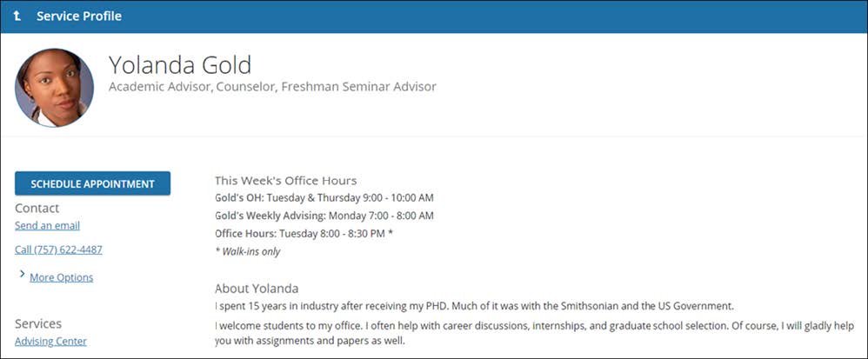Open the Send an email link
Screen dimensions: 868x359
pyautogui.click(x=47, y=225)
